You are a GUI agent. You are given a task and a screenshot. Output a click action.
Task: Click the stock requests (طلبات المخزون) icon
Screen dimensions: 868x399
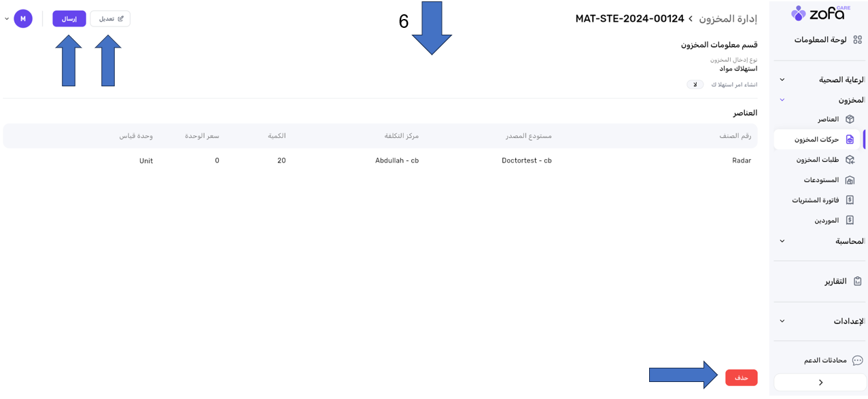(850, 160)
